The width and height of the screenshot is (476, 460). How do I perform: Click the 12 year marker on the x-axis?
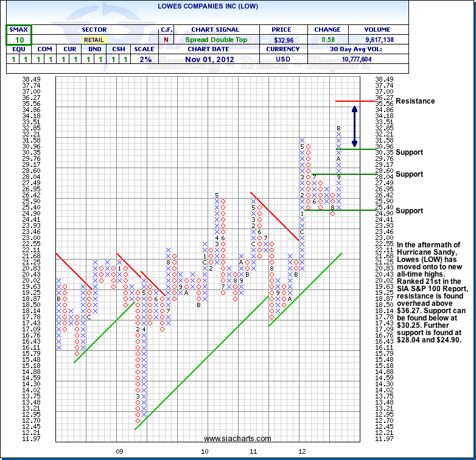pyautogui.click(x=301, y=451)
